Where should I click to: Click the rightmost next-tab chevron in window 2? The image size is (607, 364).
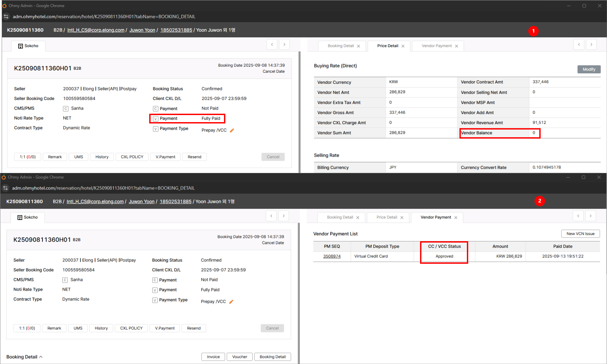(590, 216)
